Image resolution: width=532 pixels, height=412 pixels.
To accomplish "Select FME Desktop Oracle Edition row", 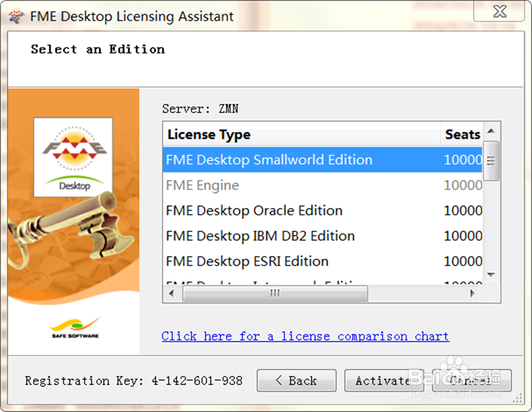I will pyautogui.click(x=323, y=210).
